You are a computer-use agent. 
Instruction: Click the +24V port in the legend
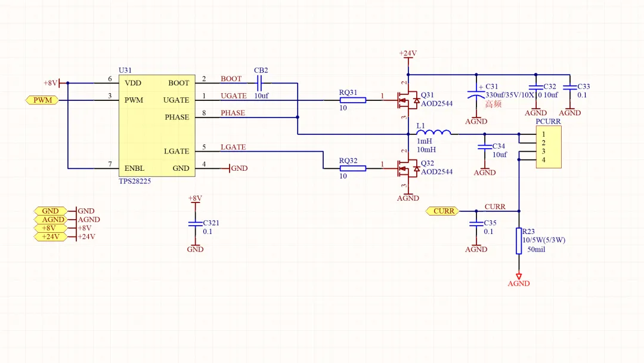[50, 237]
